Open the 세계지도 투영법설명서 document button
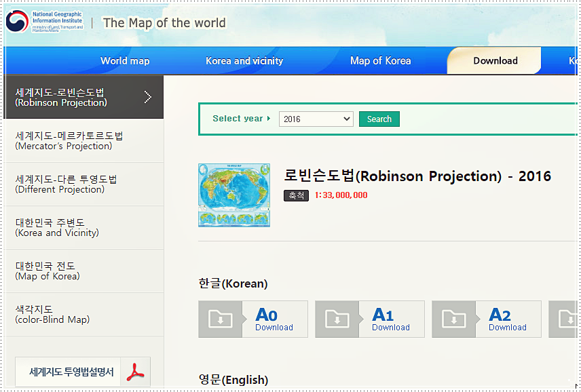 83,372
